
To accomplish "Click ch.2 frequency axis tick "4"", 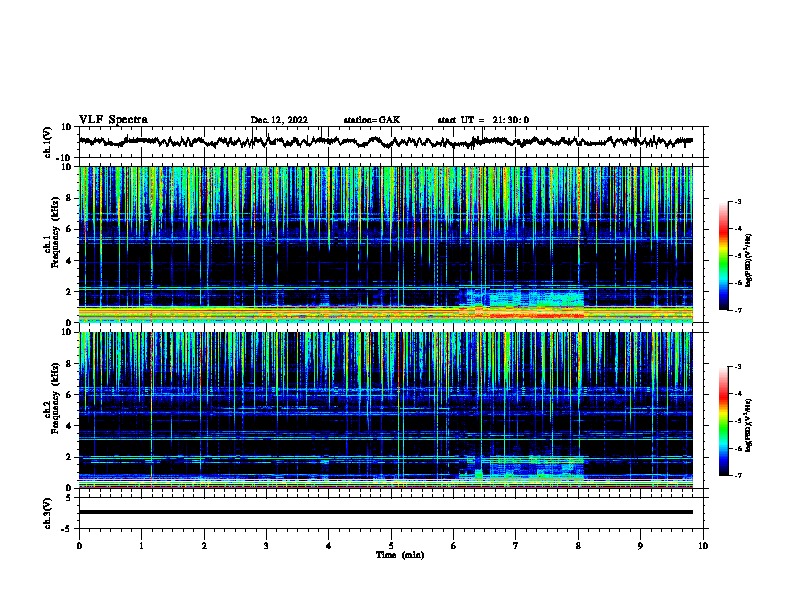I will coord(69,426).
